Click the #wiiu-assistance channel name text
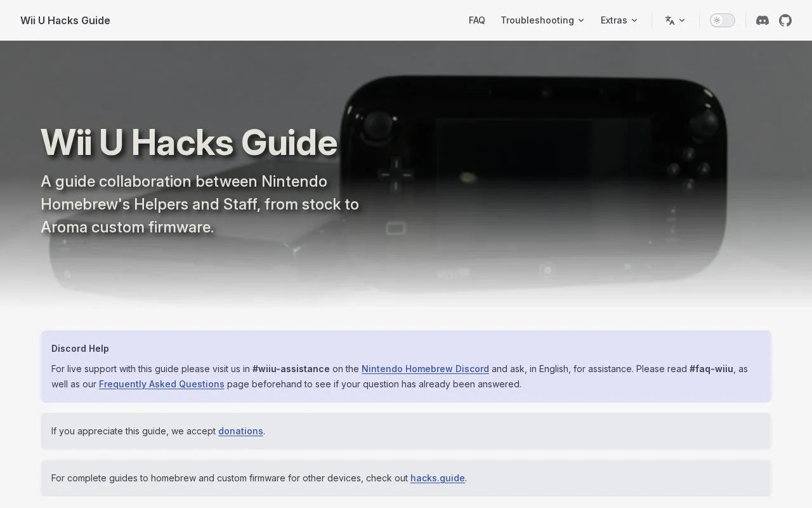Viewport: 812px width, 508px height. (x=291, y=369)
